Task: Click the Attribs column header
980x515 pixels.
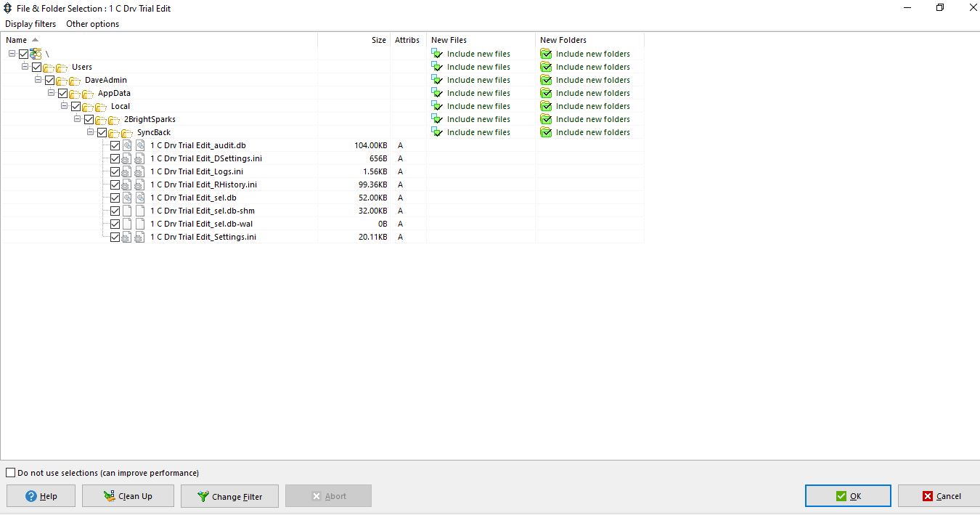Action: click(x=408, y=40)
